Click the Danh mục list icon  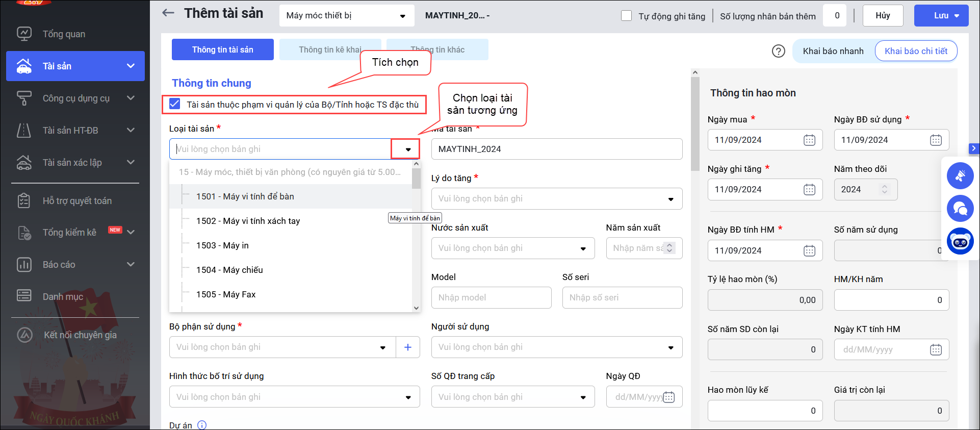[24, 296]
